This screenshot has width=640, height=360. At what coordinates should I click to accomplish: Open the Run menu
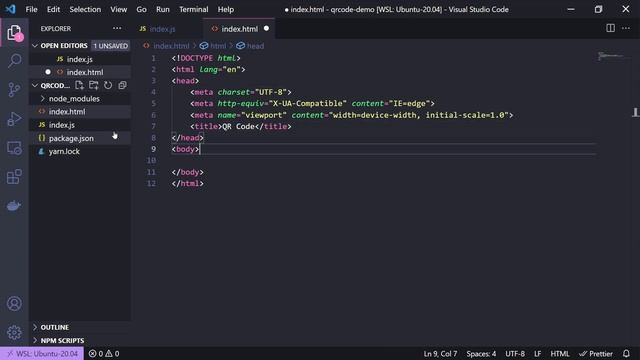click(x=162, y=9)
